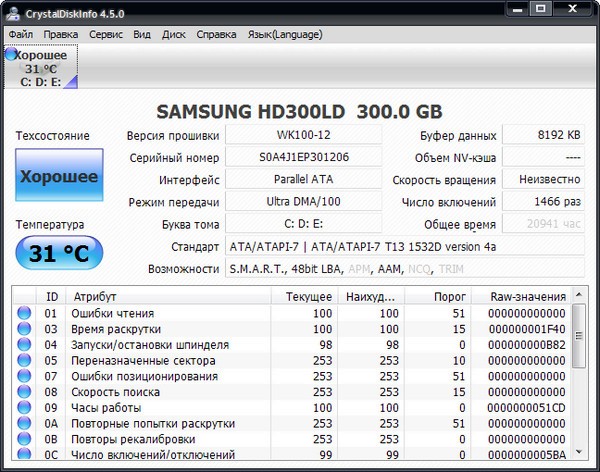Click the firmware field WK100-12
This screenshot has width=600, height=472.
[303, 135]
